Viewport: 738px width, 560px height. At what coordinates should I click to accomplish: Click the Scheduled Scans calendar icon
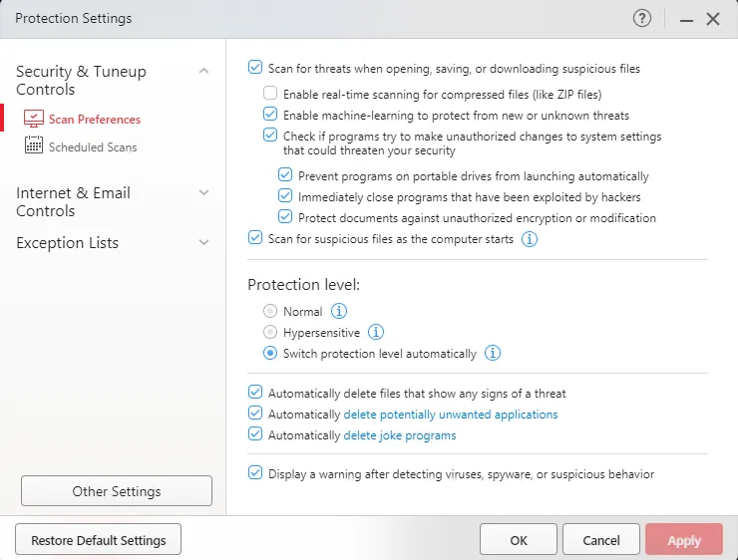(x=33, y=146)
